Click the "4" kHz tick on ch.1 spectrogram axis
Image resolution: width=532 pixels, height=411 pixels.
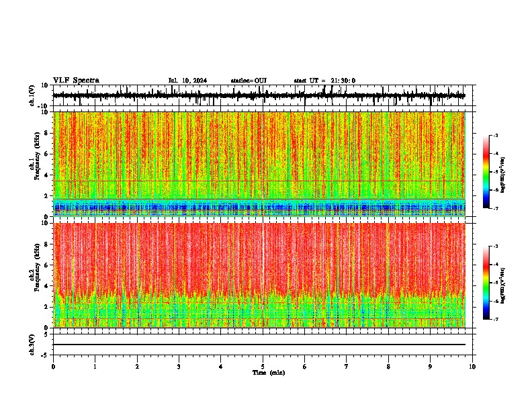tap(46, 175)
